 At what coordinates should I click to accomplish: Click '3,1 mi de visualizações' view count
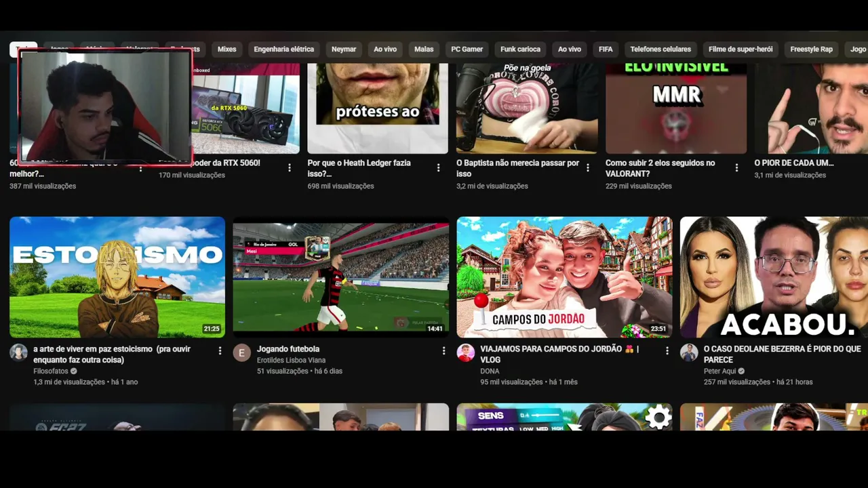pos(790,175)
